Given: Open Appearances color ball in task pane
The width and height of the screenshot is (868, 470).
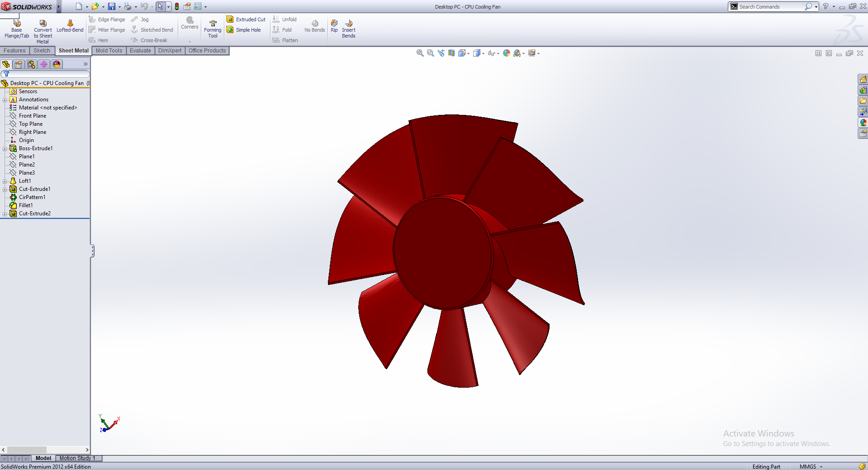Looking at the screenshot, I should 863,123.
